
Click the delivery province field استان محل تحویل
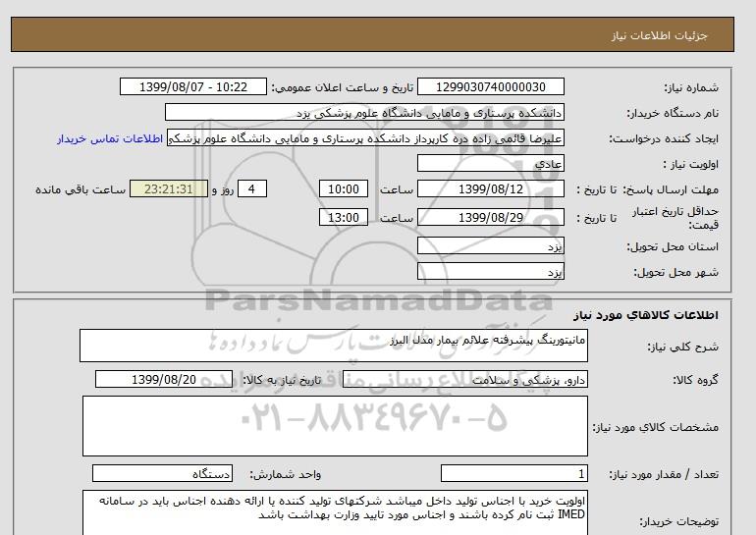click(x=490, y=246)
